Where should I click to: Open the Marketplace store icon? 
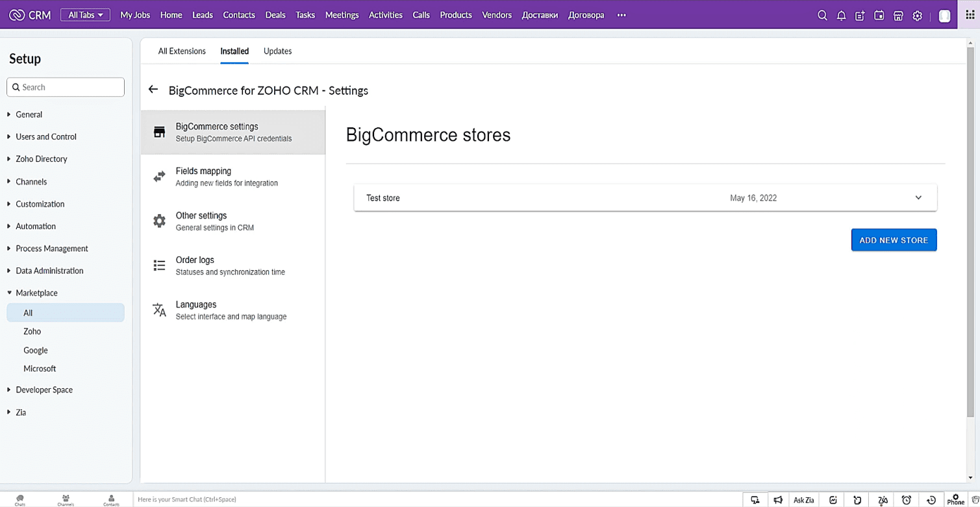[898, 14]
